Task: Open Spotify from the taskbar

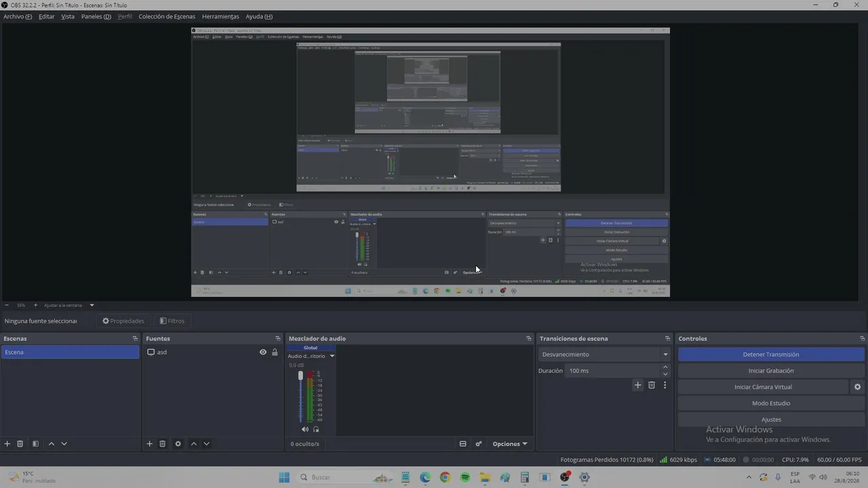Action: click(x=465, y=477)
